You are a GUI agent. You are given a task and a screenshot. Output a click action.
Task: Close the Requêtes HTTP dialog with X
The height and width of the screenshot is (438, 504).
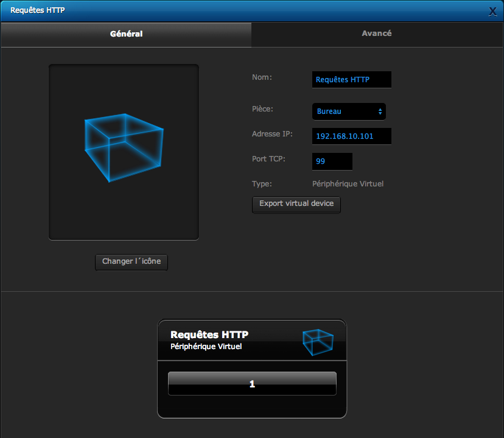[x=492, y=11]
